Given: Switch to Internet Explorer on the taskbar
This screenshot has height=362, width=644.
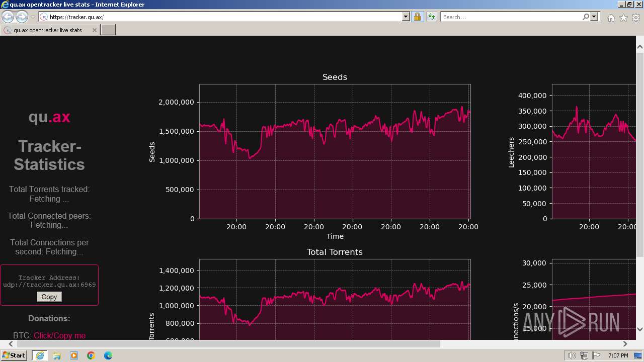Looking at the screenshot, I should [40, 355].
